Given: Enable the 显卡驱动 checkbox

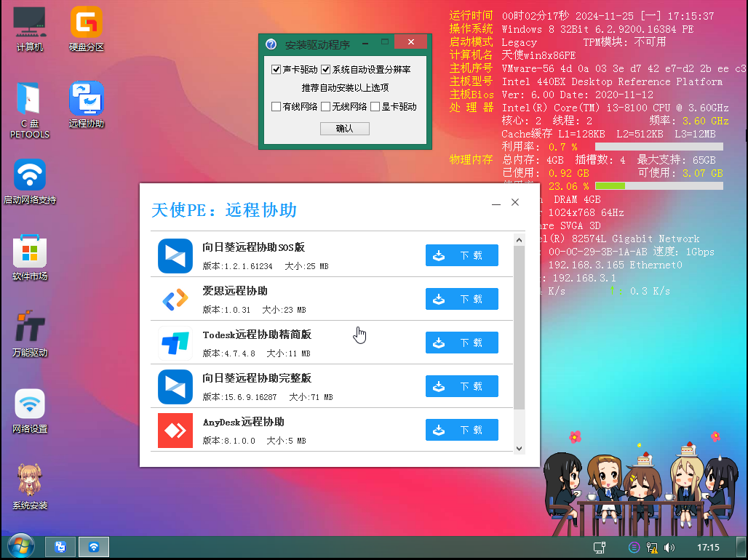Looking at the screenshot, I should [375, 106].
